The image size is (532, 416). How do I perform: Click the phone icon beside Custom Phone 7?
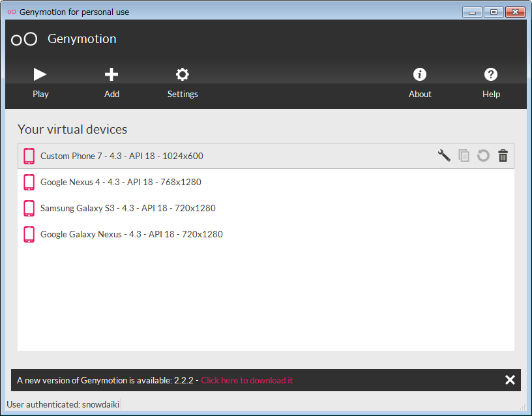[29, 156]
